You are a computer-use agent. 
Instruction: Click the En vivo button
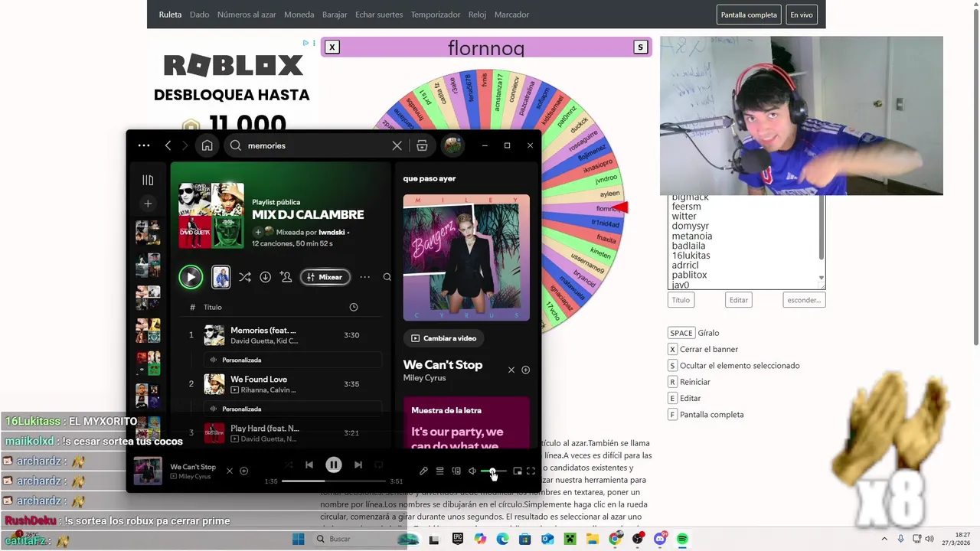[802, 15]
